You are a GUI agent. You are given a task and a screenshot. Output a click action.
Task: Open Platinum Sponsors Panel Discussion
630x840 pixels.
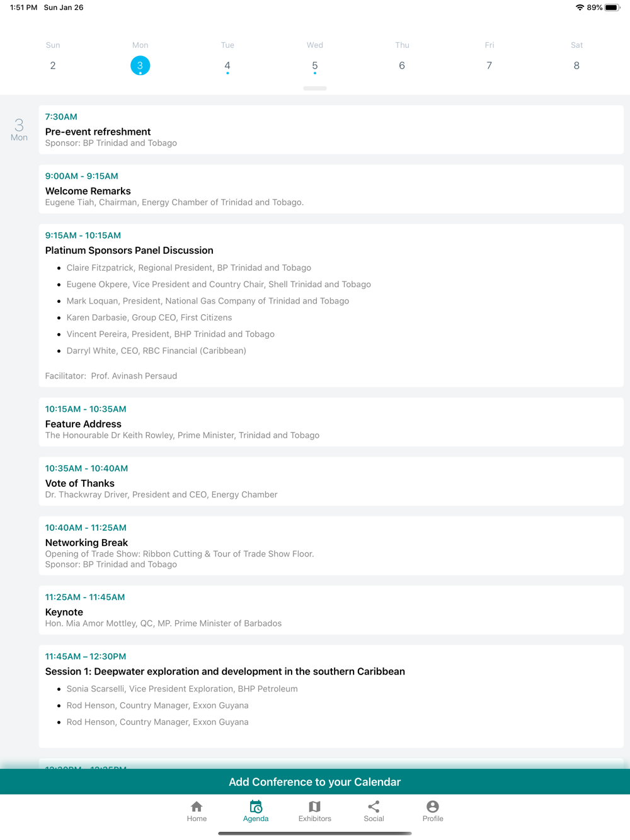click(331, 305)
